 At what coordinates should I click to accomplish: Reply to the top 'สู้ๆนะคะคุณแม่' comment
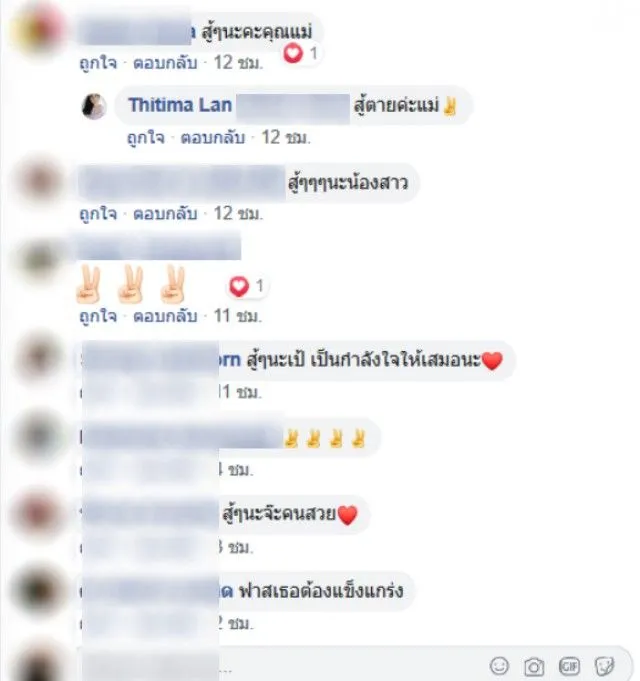click(165, 63)
